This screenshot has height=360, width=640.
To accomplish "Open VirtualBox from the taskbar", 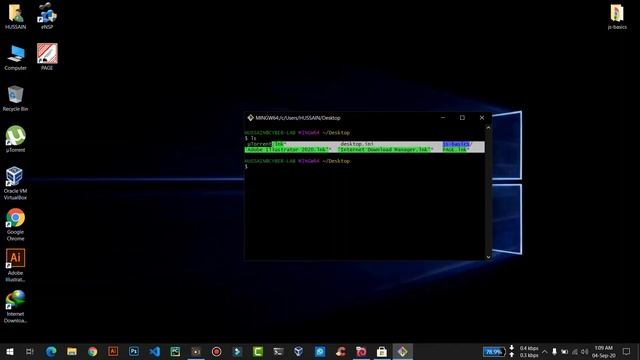I will tap(299, 351).
